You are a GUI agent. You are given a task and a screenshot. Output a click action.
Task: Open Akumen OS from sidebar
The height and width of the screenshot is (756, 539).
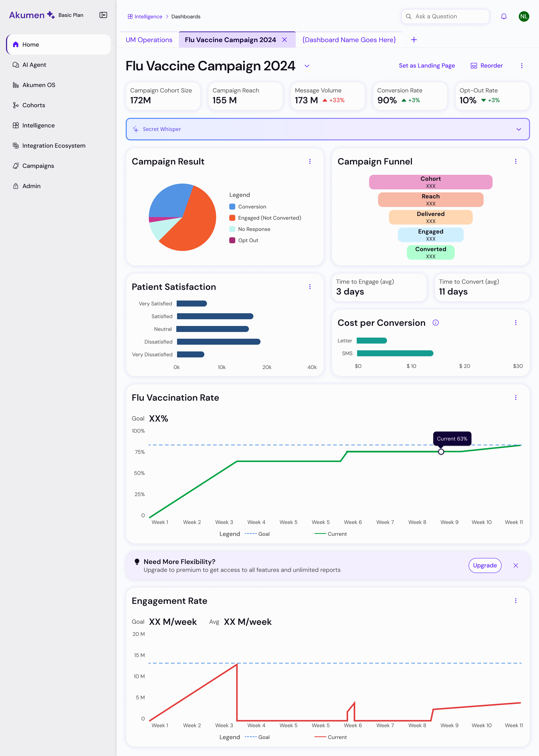tap(58, 85)
